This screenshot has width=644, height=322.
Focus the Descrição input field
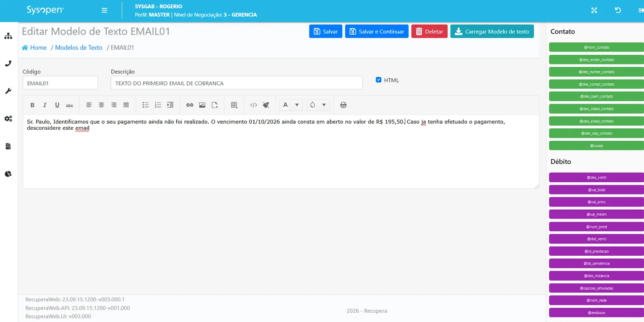click(236, 83)
